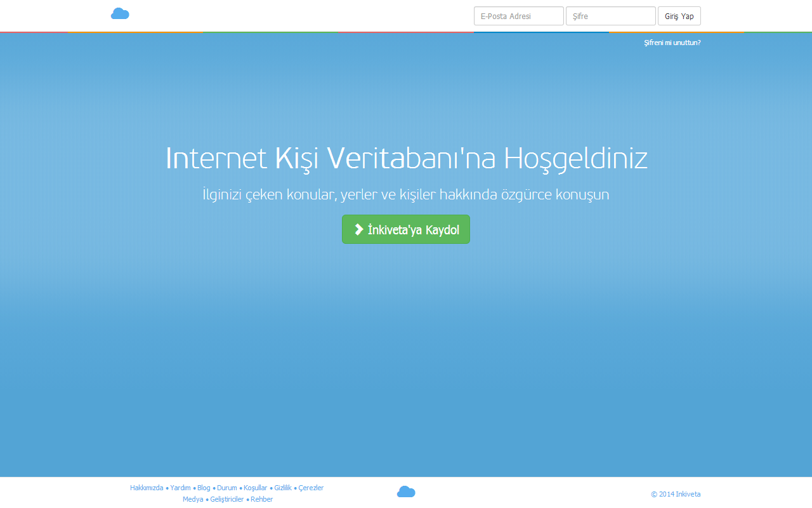Open the Rehber footer link
Image resolution: width=812 pixels, height=508 pixels.
pos(262,499)
